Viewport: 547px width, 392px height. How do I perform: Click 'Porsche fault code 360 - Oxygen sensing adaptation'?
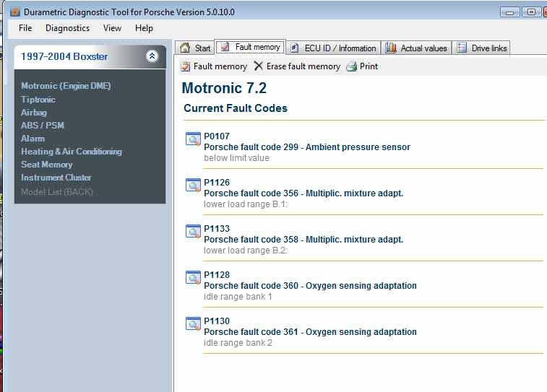coord(310,286)
